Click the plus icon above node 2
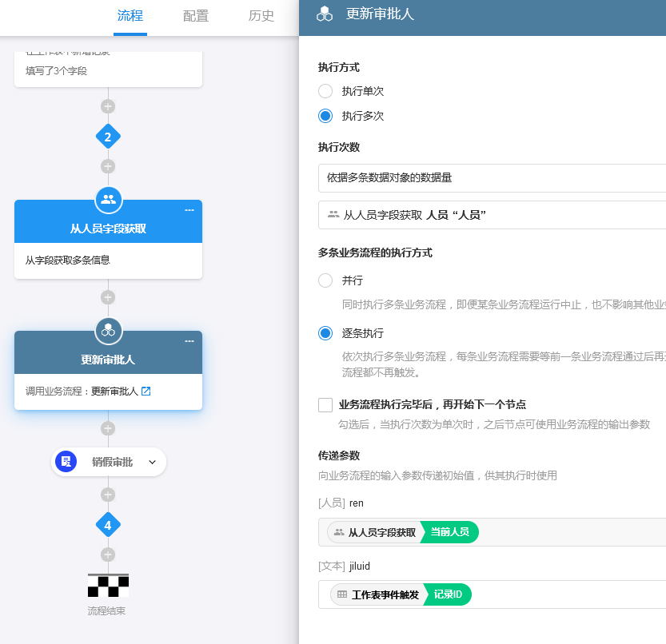 pyautogui.click(x=108, y=106)
